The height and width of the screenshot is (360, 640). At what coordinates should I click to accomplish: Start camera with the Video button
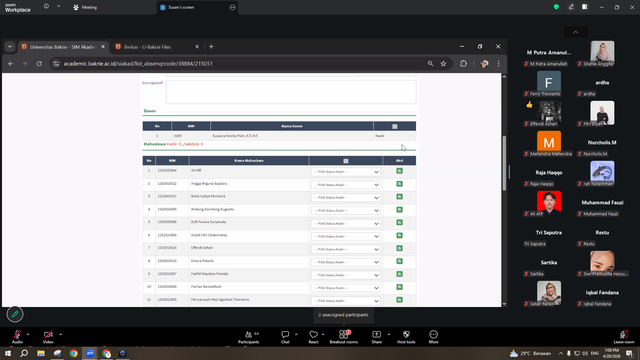48,337
